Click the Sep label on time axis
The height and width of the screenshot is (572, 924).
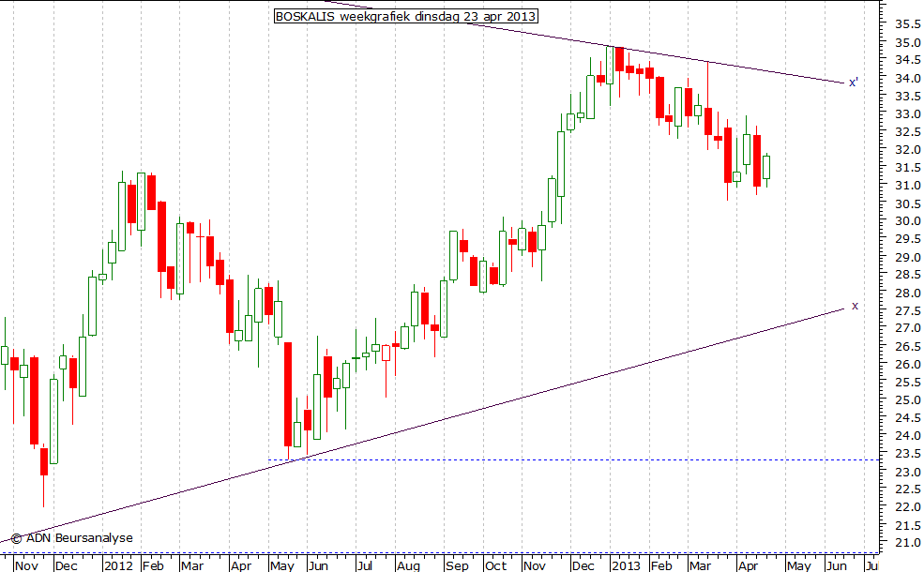click(457, 565)
